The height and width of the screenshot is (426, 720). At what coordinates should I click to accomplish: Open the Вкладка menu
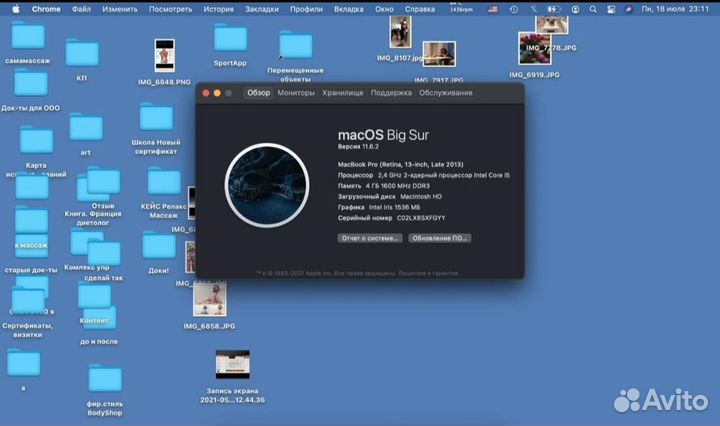(x=349, y=9)
